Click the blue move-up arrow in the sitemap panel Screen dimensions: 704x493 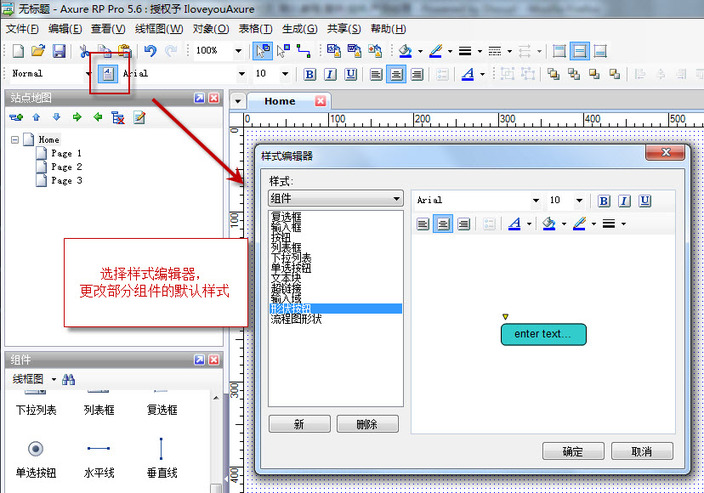[x=36, y=118]
